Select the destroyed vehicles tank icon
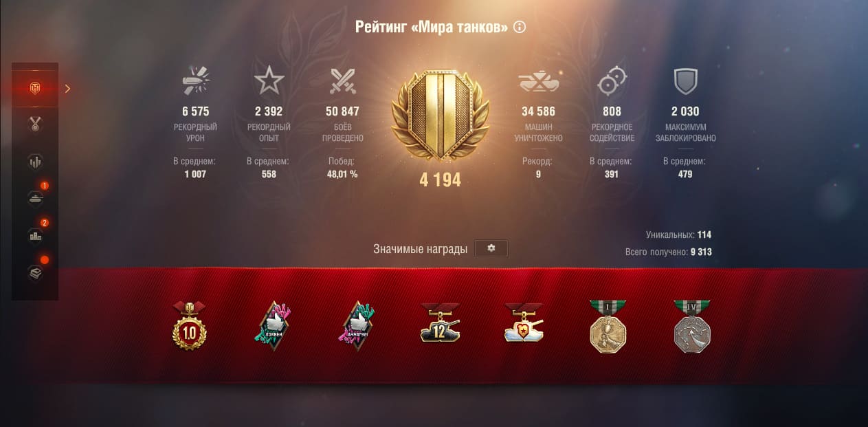The height and width of the screenshot is (427, 868). 538,81
